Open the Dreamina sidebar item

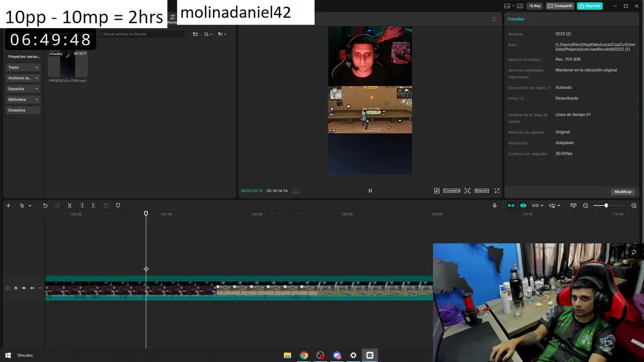pos(24,110)
